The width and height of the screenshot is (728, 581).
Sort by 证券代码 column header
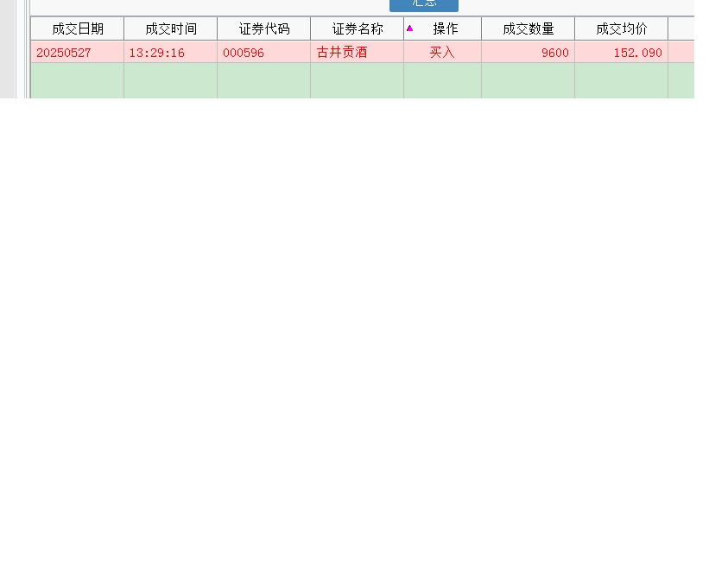click(x=264, y=28)
